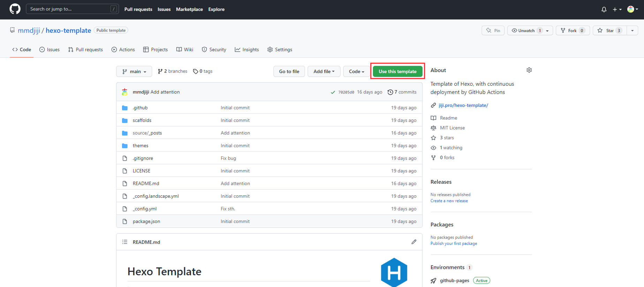The image size is (644, 287).
Task: Open the Environments section heading
Action: [x=447, y=267]
